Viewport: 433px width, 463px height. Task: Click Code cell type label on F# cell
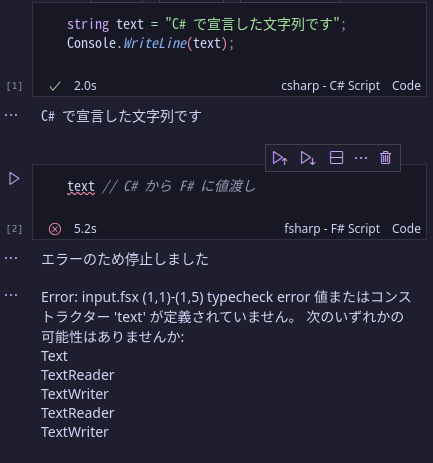(406, 229)
